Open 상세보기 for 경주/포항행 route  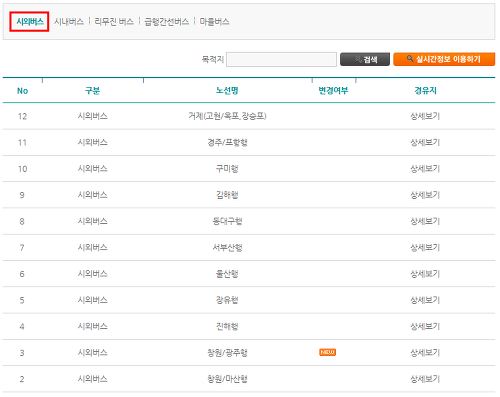425,142
